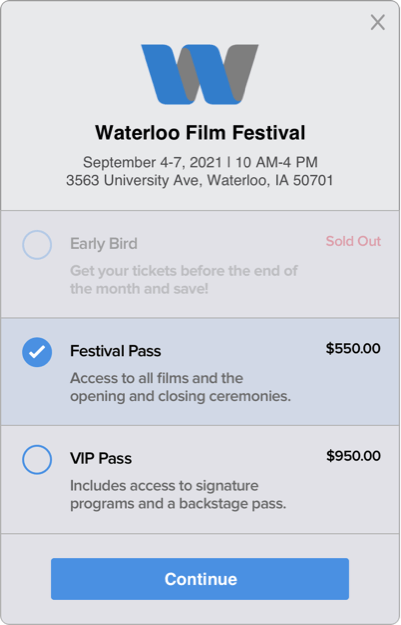Click the blue and gray W logo
This screenshot has width=401, height=625.
point(200,75)
